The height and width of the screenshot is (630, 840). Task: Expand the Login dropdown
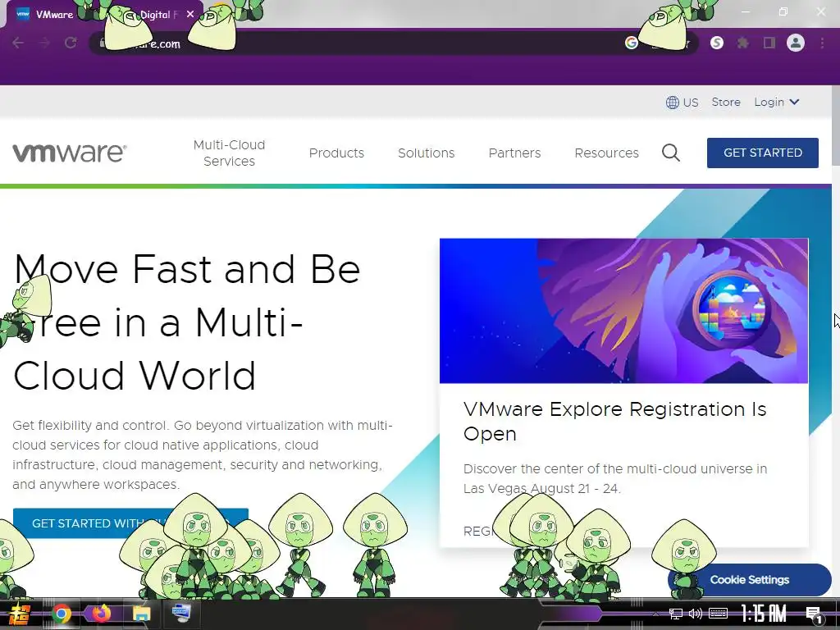point(776,102)
